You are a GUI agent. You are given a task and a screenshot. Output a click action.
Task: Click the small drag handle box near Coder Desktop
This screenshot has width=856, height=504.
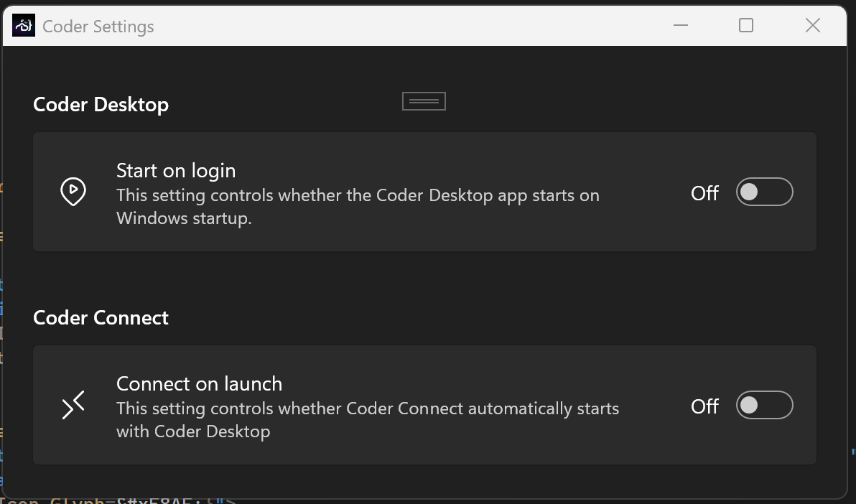pos(424,101)
